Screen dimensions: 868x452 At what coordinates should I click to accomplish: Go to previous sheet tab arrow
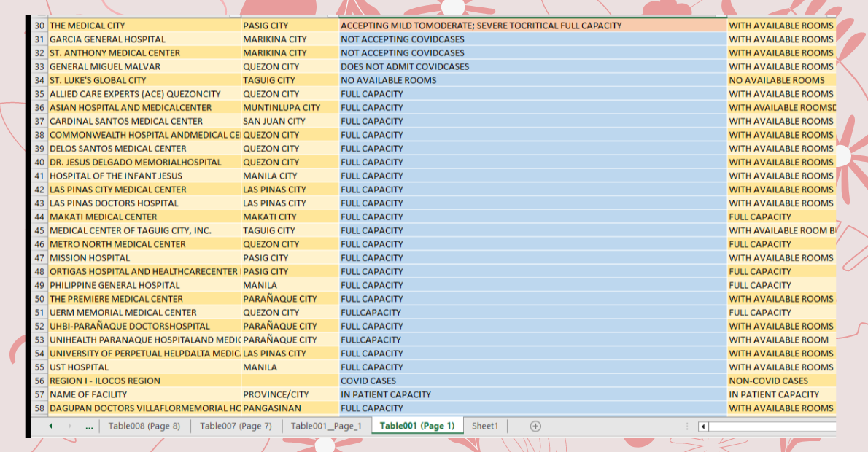pyautogui.click(x=50, y=426)
